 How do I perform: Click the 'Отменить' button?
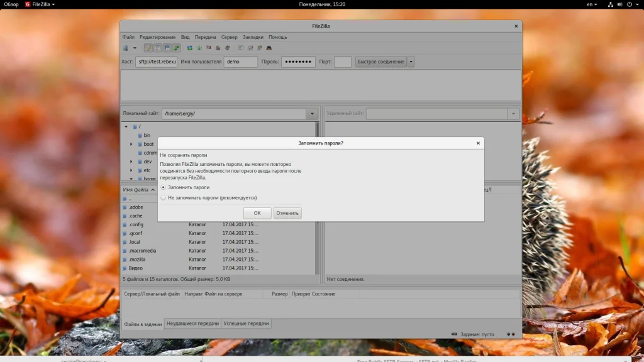click(287, 213)
